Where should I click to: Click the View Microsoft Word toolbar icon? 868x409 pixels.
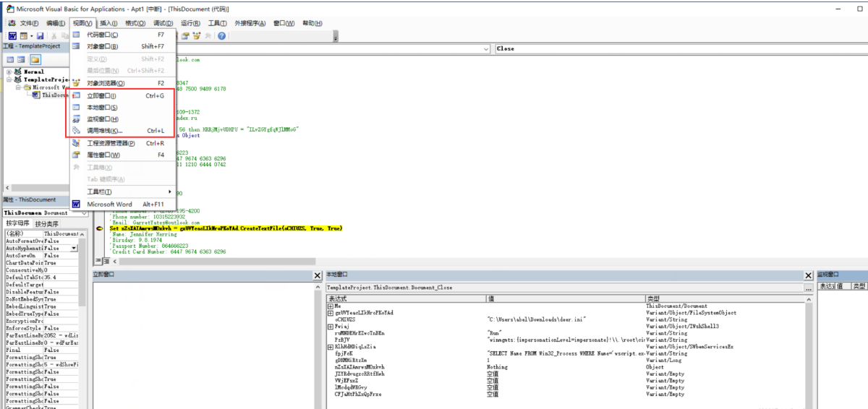(x=12, y=35)
